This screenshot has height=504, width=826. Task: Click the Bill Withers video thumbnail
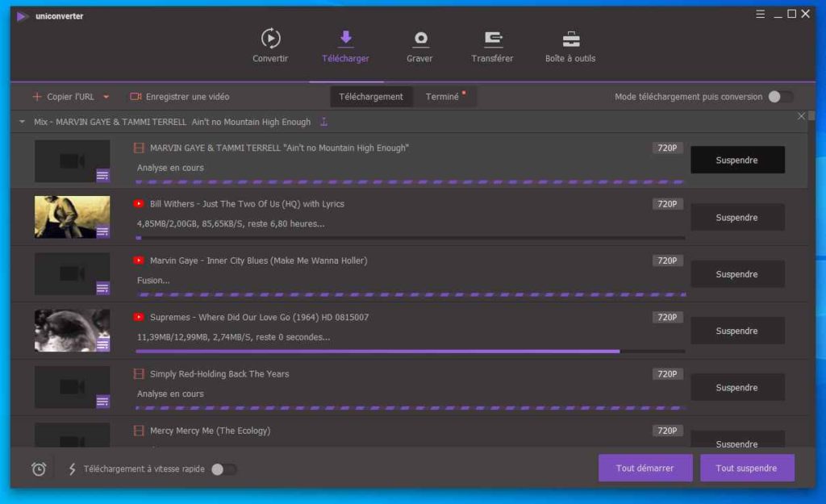pos(72,217)
